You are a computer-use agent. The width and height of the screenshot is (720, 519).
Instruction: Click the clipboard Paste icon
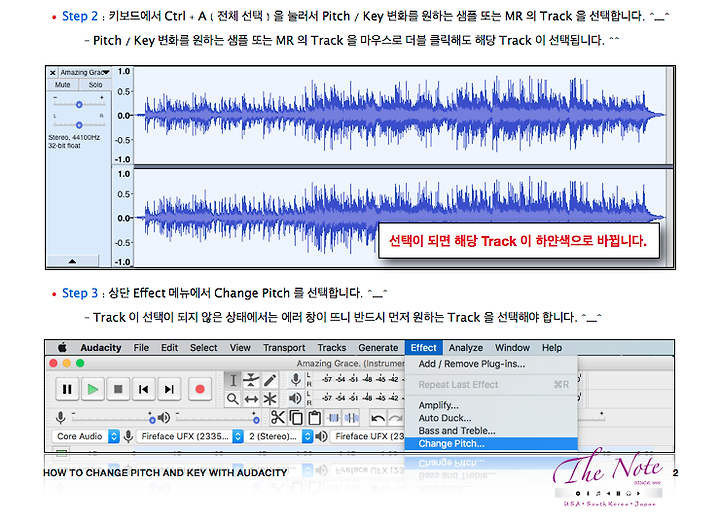(x=315, y=417)
